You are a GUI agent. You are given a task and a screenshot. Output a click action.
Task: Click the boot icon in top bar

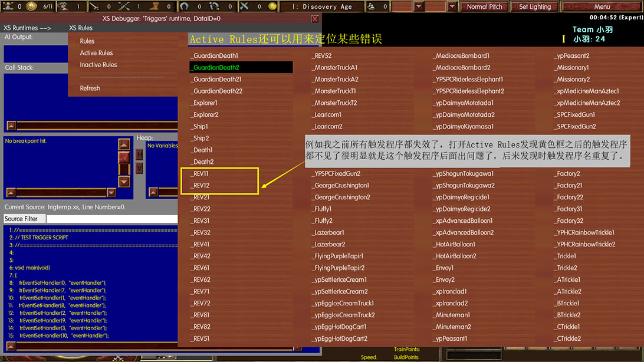(154, 6)
